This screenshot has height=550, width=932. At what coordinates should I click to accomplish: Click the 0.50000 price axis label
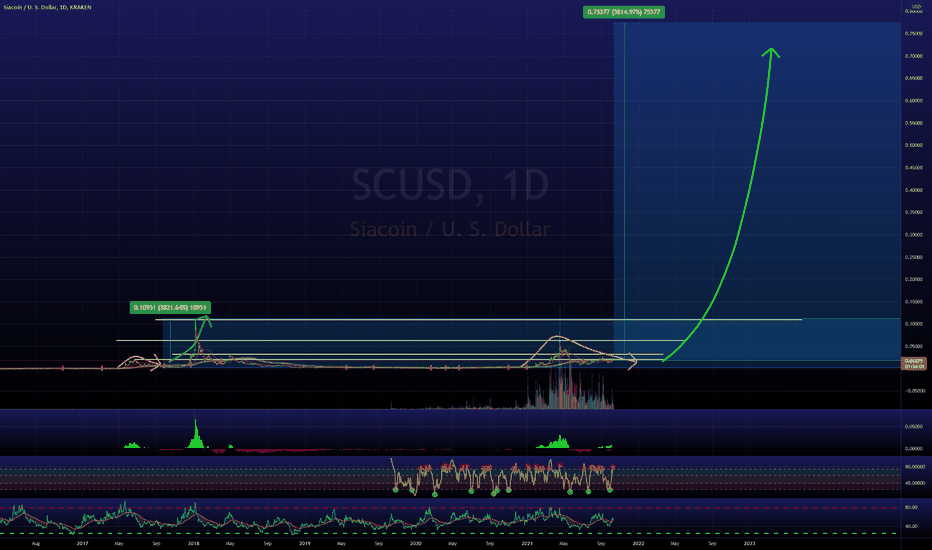click(914, 145)
